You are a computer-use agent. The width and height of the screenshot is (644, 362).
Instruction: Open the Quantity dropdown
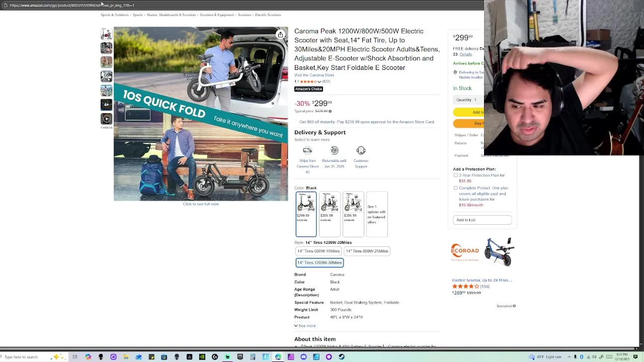(x=468, y=100)
